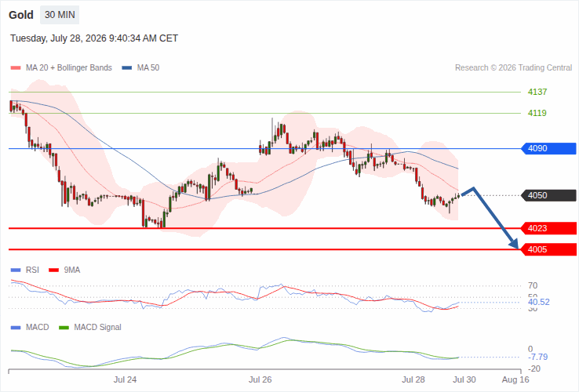This screenshot has width=579, height=392.
Task: Click the Jul 28 date axis label
Action: tap(413, 379)
